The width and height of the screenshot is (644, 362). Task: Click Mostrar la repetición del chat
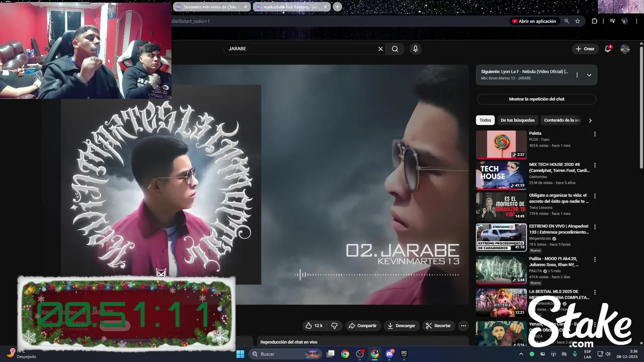[x=536, y=99]
